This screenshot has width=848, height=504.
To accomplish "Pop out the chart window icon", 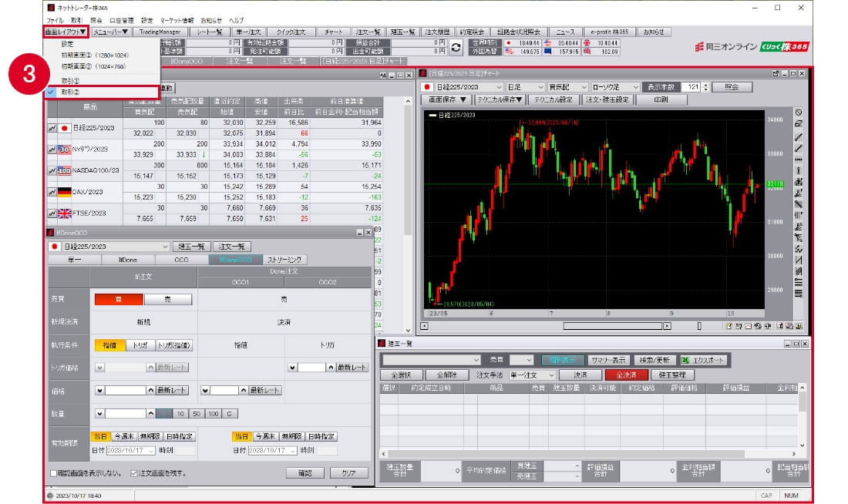I will coord(776,73).
